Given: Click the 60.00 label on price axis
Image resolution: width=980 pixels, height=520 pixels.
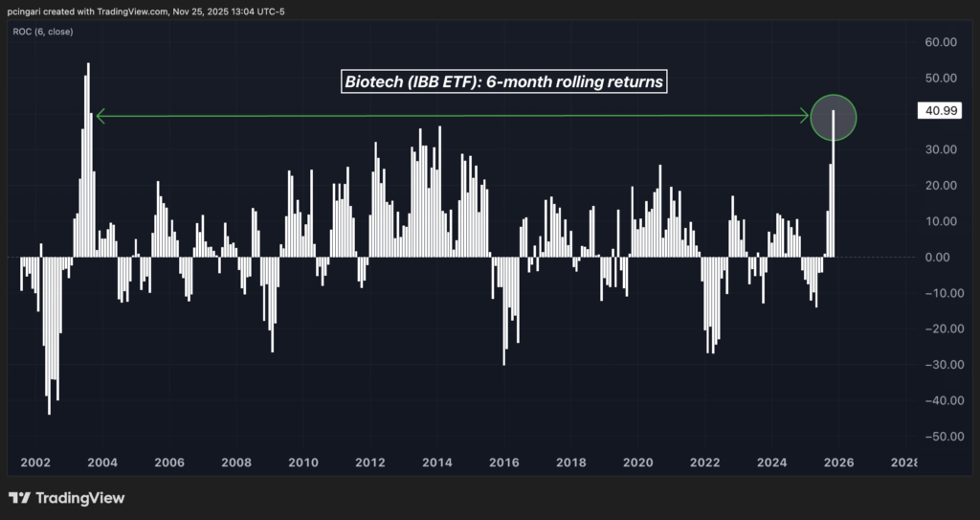Looking at the screenshot, I should click(941, 42).
